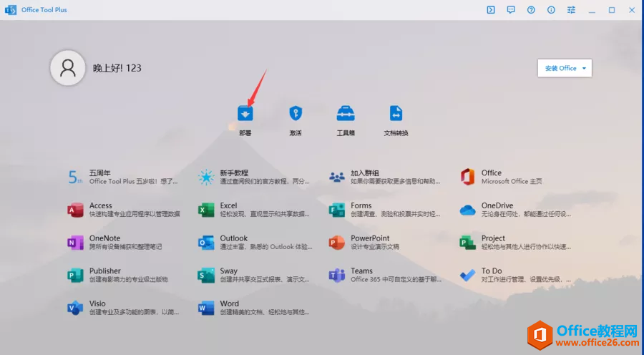This screenshot has height=355, width=644.
Task: Click the 5th anniversary icon
Action: 75,177
